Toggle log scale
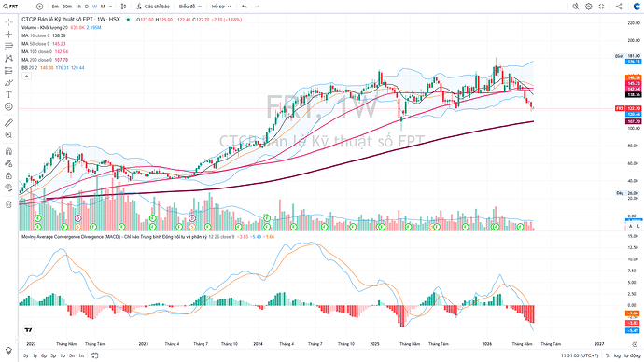Image resolution: width=644 pixels, height=362 pixels. 617,355
